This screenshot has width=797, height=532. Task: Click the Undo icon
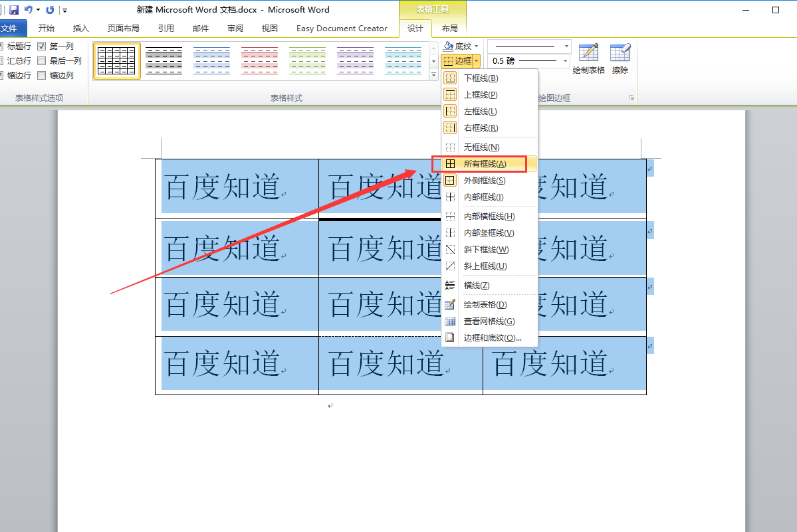point(29,10)
